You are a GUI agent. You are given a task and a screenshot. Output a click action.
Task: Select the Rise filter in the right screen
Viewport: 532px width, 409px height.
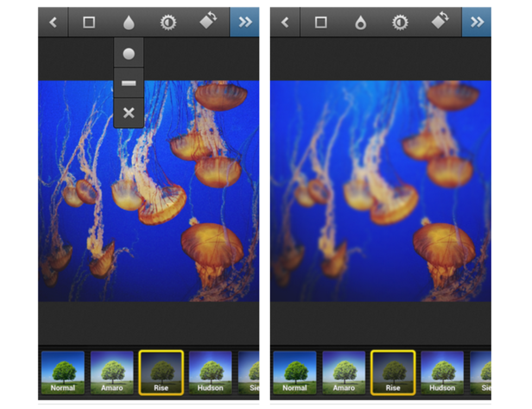pyautogui.click(x=393, y=372)
